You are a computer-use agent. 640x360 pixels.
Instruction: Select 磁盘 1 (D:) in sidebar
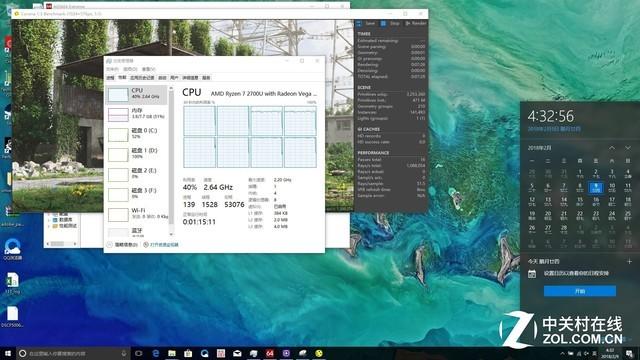pyautogui.click(x=136, y=154)
